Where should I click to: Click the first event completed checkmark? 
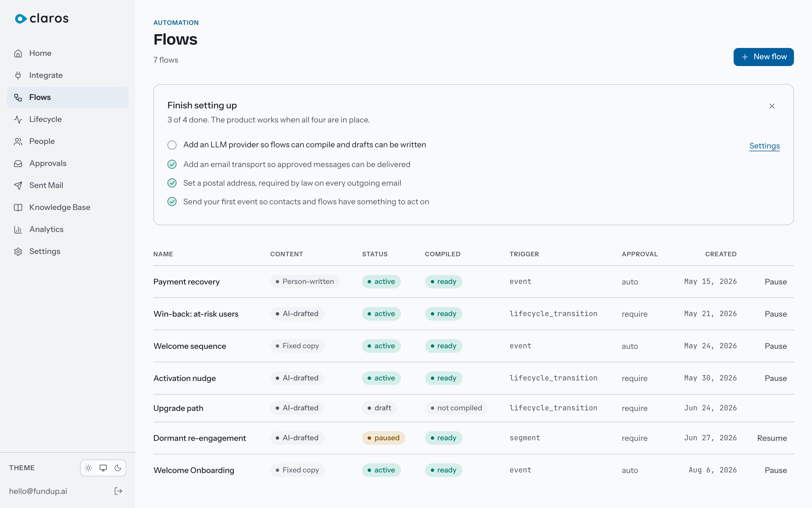[x=172, y=202]
